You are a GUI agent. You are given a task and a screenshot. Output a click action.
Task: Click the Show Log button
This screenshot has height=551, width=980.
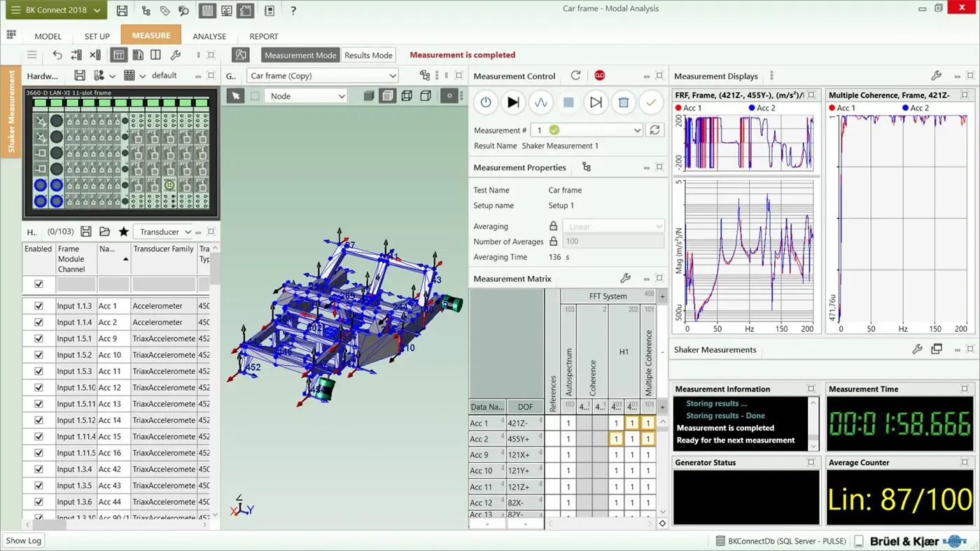coord(23,540)
